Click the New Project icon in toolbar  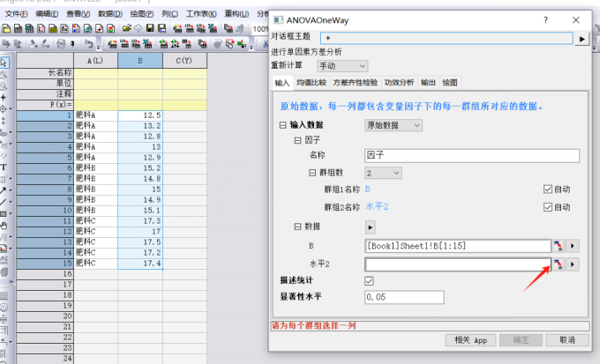(x=6, y=28)
